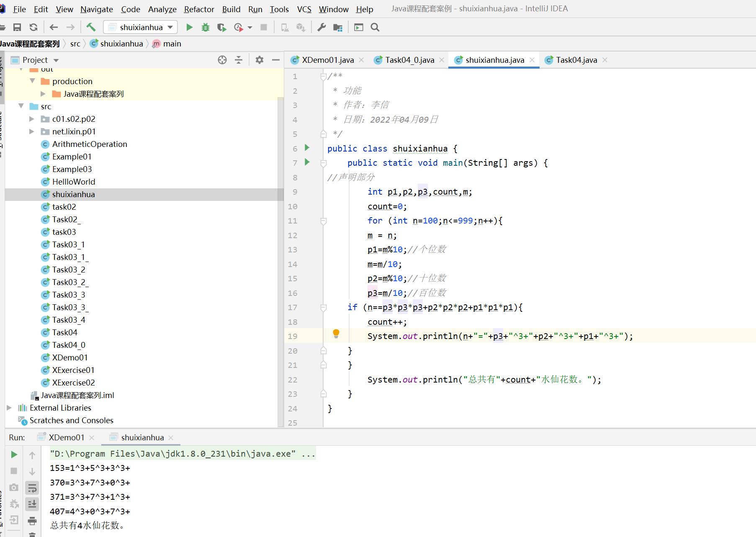This screenshot has height=537, width=756.
Task: Select Scratches and Consoles node
Action: pos(71,420)
